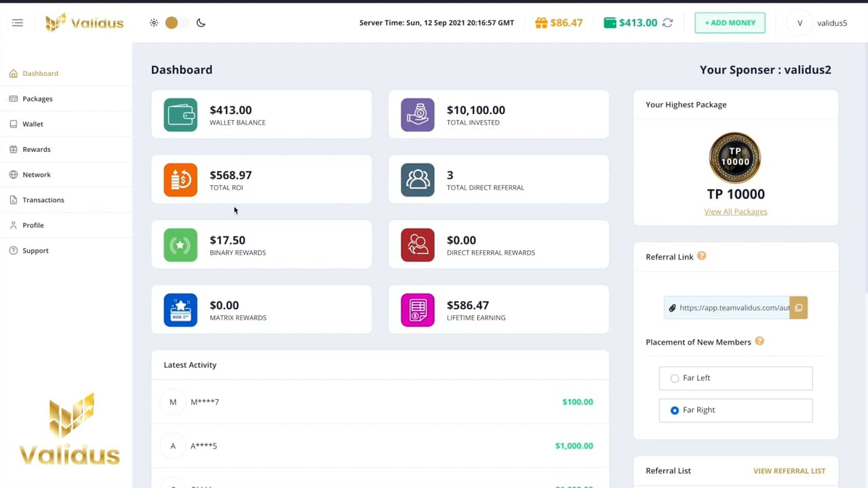Open VIEW REFERRAL LIST link

(789, 470)
